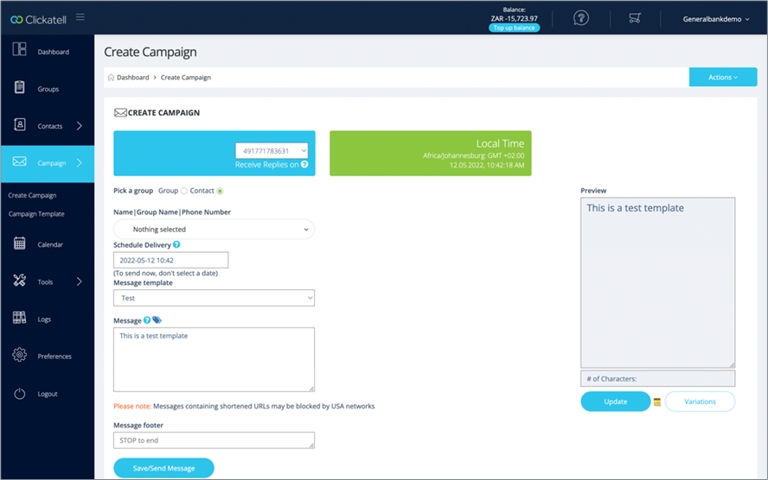The width and height of the screenshot is (768, 480).
Task: Click the tags icon next to Message
Action: pos(157,320)
